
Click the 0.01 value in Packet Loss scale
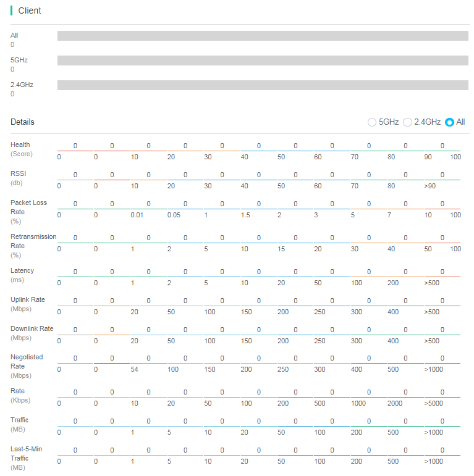click(137, 215)
